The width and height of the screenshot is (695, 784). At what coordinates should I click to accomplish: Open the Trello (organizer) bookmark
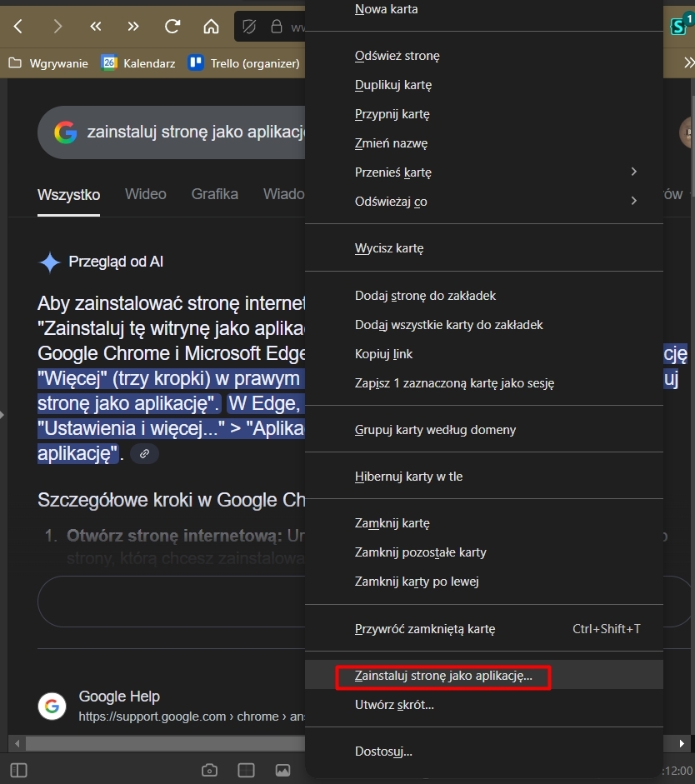(243, 62)
